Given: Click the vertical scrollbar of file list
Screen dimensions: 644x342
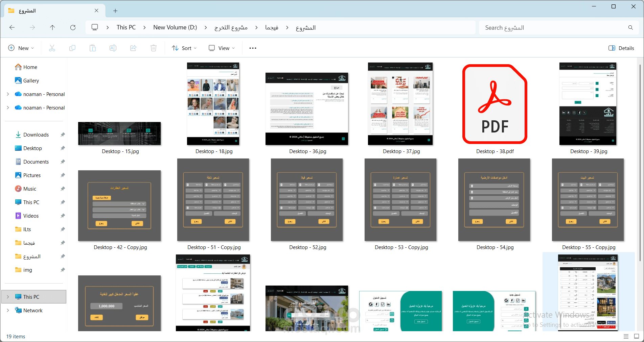Looking at the screenshot, I should tap(640, 162).
